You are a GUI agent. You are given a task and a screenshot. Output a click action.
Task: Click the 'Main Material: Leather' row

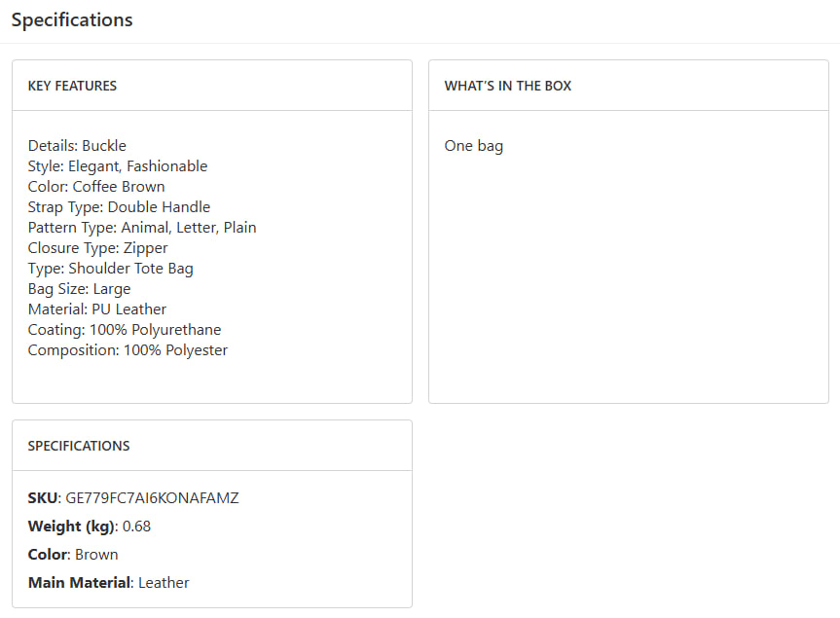pos(108,583)
